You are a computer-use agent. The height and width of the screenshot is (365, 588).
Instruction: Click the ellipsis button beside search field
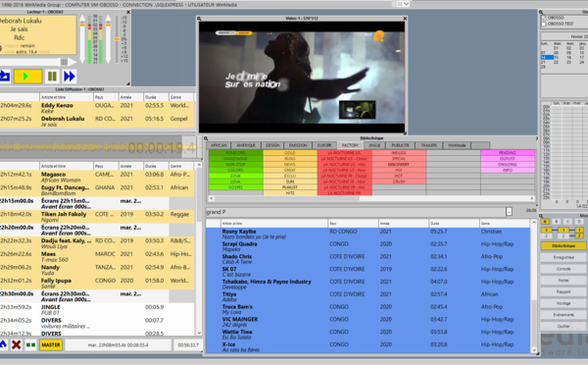click(x=509, y=211)
